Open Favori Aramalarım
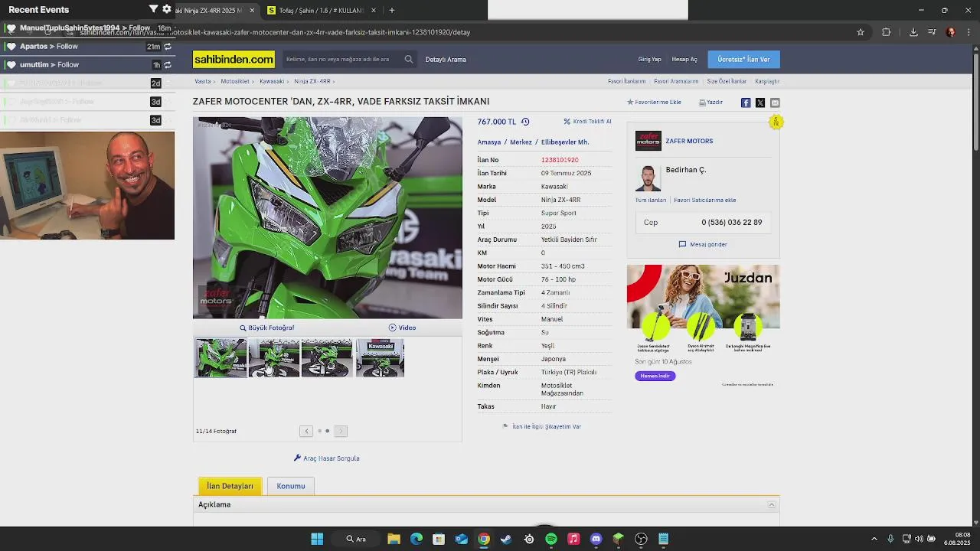This screenshot has height=551, width=980. (676, 81)
